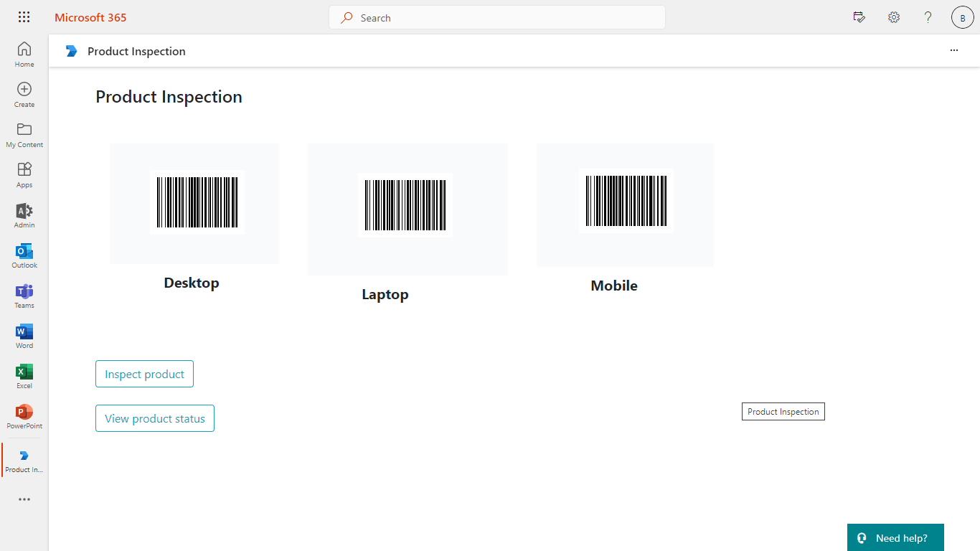Click the Mobile label
The width and height of the screenshot is (980, 551).
click(x=614, y=286)
